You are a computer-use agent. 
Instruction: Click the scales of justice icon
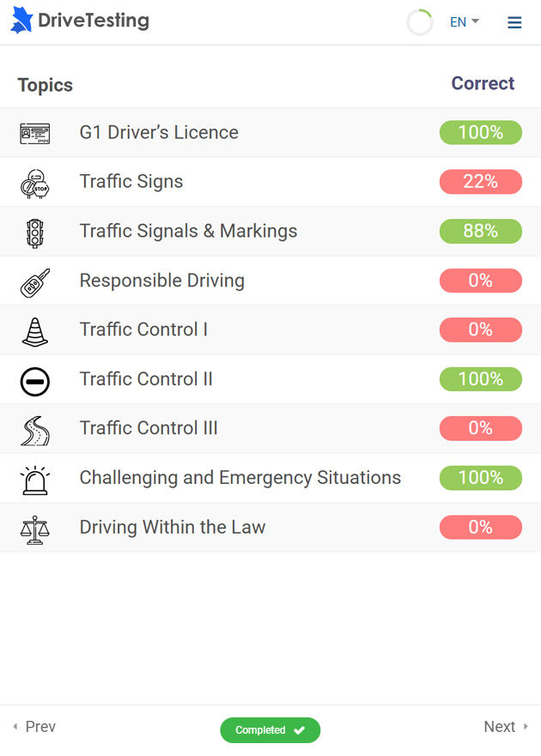pyautogui.click(x=35, y=528)
